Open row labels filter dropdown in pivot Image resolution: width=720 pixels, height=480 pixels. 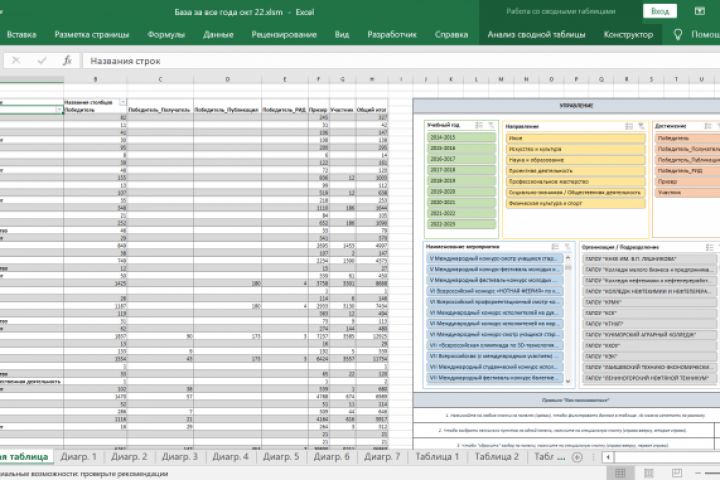59,110
